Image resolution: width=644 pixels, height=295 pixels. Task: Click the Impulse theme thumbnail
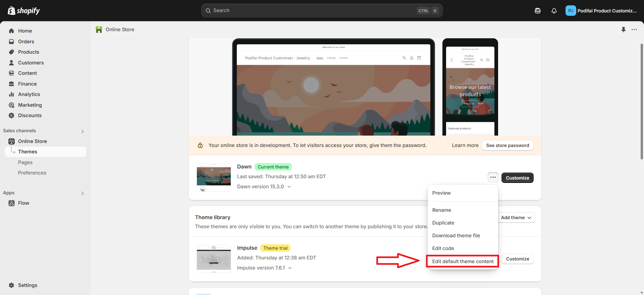214,259
